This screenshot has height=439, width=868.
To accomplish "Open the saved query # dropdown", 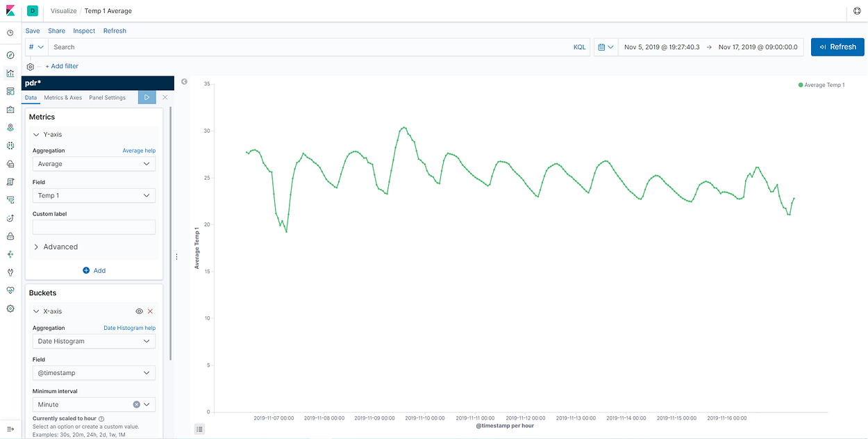I will pyautogui.click(x=36, y=47).
